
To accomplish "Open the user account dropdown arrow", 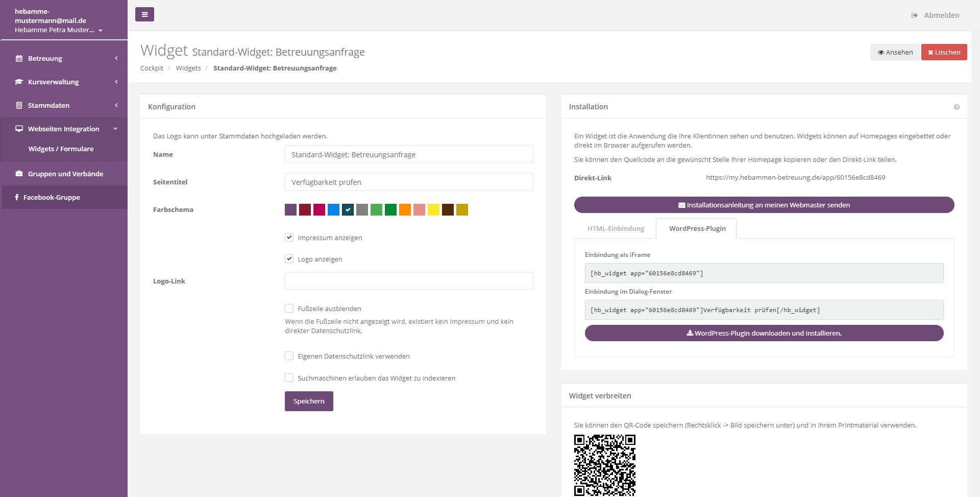I will click(101, 31).
